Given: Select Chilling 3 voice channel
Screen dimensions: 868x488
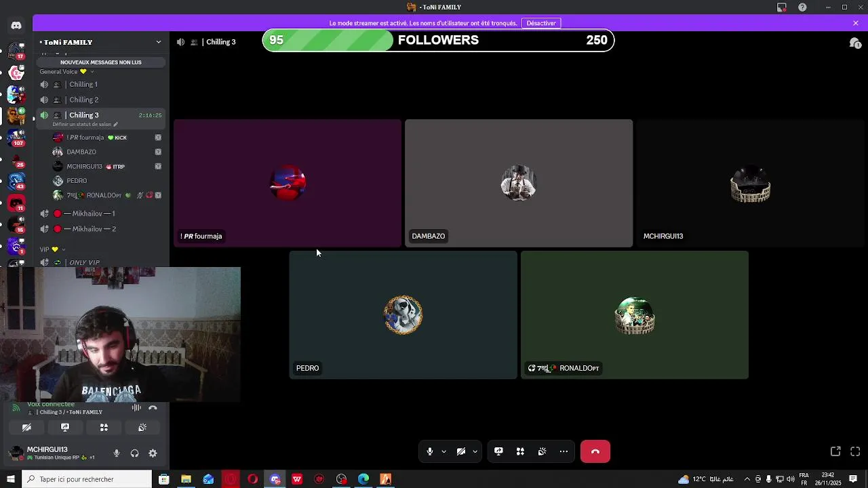Looking at the screenshot, I should [102, 115].
